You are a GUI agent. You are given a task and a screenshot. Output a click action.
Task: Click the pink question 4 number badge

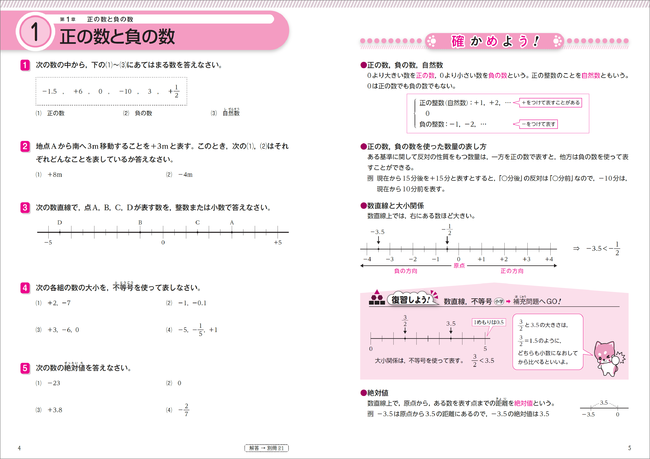point(25,287)
